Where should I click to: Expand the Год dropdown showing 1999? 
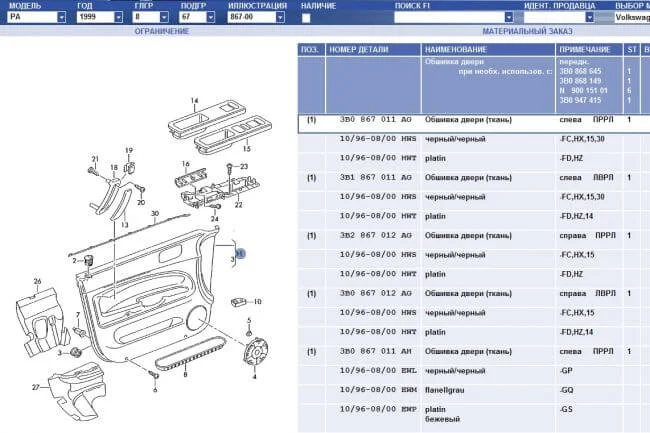pyautogui.click(x=99, y=18)
